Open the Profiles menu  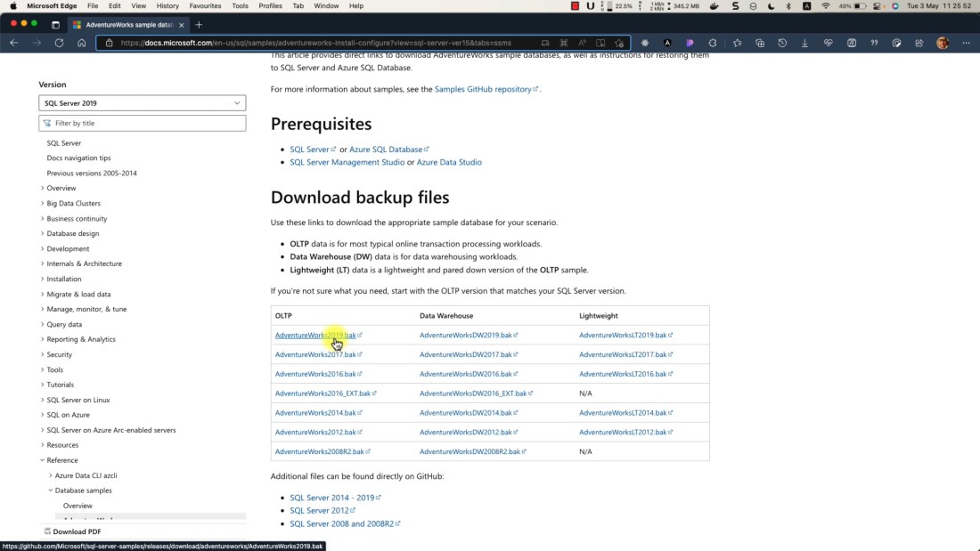click(270, 5)
